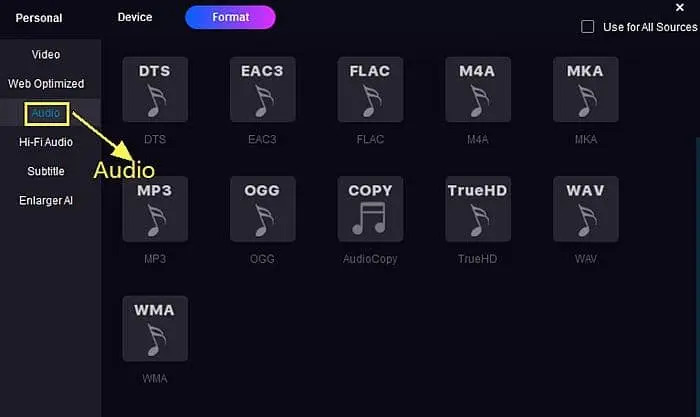Choose the MKA audio format icon
This screenshot has height=417, width=700.
point(586,89)
